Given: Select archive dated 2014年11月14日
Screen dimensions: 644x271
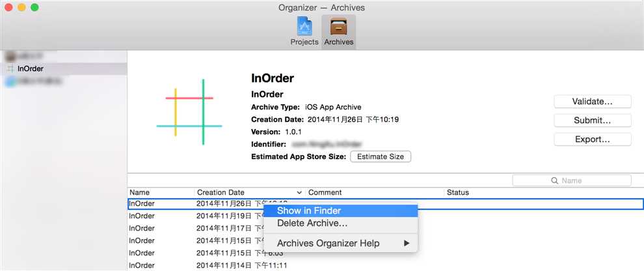Looking at the screenshot, I should 386,265.
